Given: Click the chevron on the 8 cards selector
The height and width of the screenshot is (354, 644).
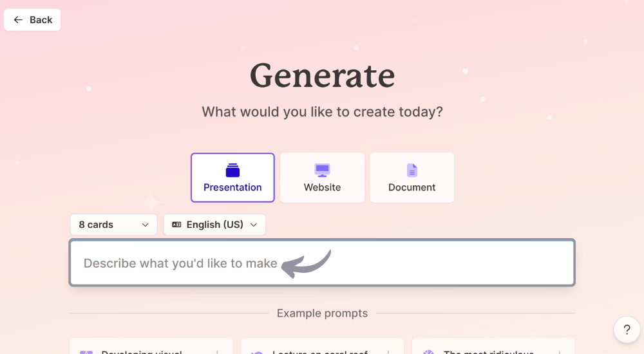Looking at the screenshot, I should [145, 225].
